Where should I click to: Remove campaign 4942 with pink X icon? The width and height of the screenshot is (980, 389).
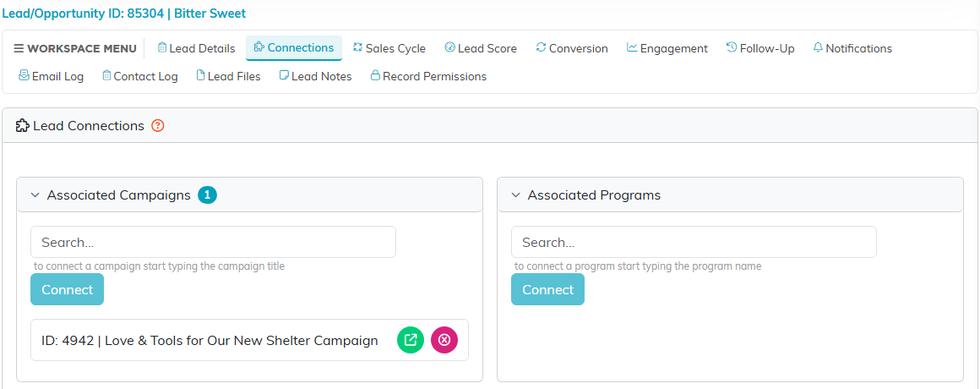pyautogui.click(x=444, y=340)
